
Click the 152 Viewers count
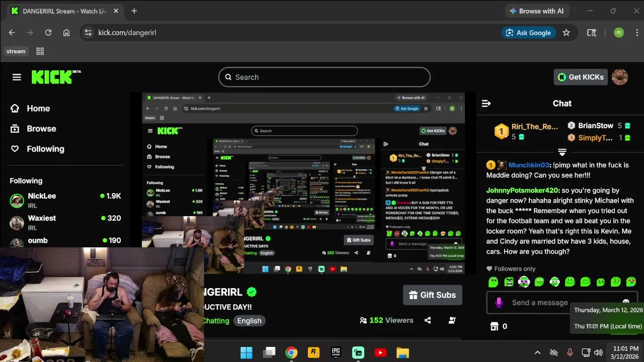point(386,320)
